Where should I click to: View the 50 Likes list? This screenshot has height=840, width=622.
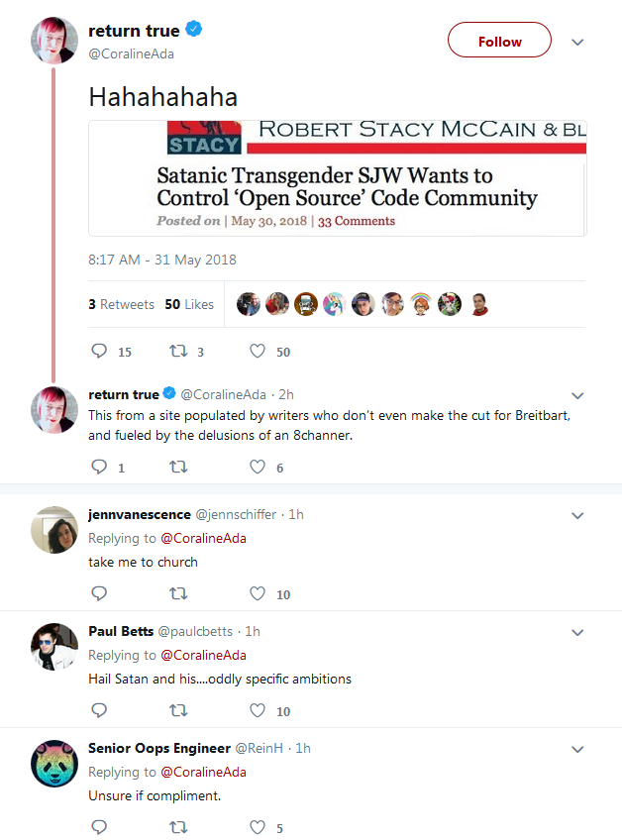(x=189, y=304)
